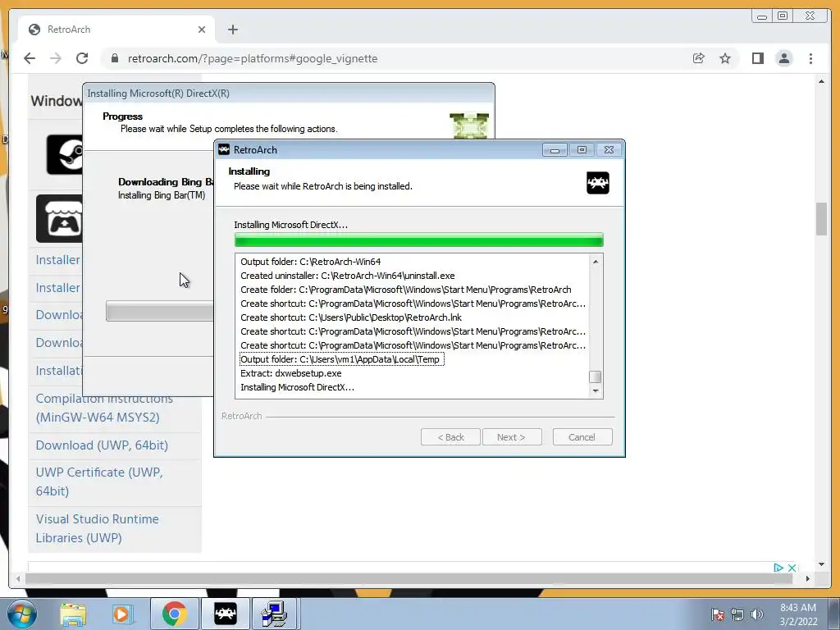Cancel the RetroArch installation
The height and width of the screenshot is (630, 840).
click(x=582, y=437)
